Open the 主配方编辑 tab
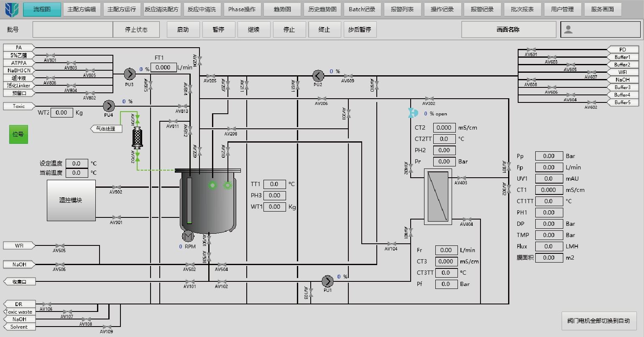Screen dimensions: 644x337 point(82,9)
